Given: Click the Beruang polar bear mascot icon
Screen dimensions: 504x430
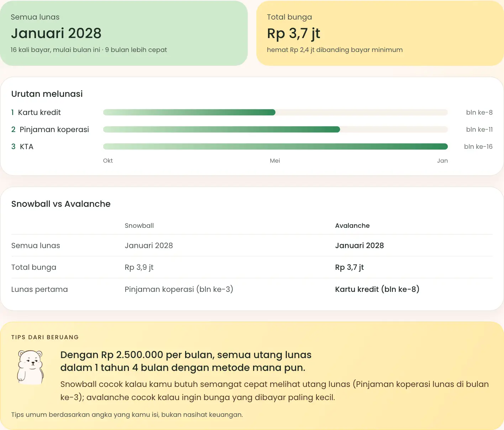Looking at the screenshot, I should (31, 367).
